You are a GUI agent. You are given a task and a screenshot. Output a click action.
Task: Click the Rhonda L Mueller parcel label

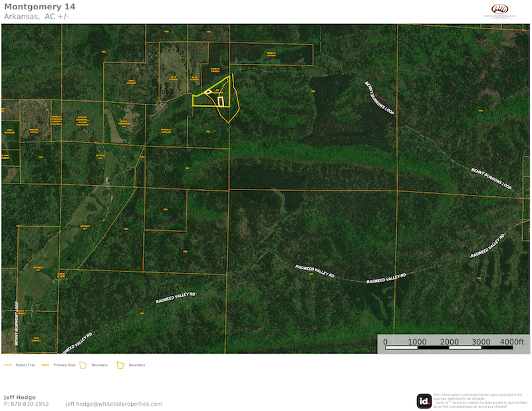pyautogui.click(x=166, y=130)
